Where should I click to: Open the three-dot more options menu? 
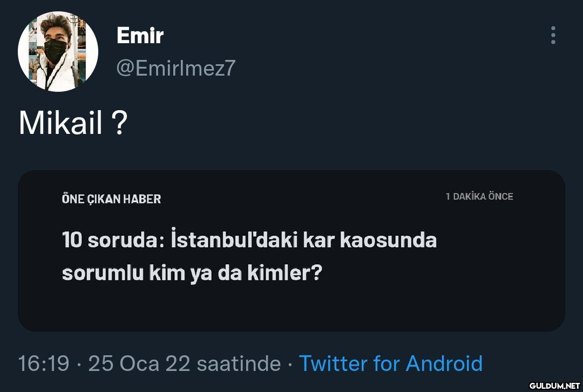[x=553, y=35]
